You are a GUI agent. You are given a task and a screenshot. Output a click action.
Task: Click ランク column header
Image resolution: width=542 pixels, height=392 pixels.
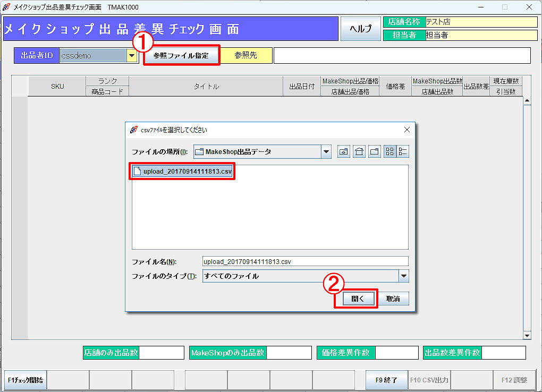point(107,81)
